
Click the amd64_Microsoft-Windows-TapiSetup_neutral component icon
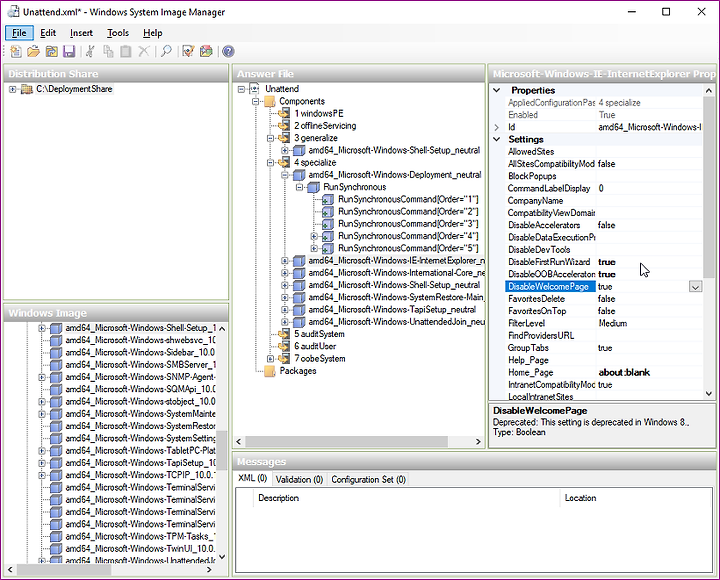299,310
